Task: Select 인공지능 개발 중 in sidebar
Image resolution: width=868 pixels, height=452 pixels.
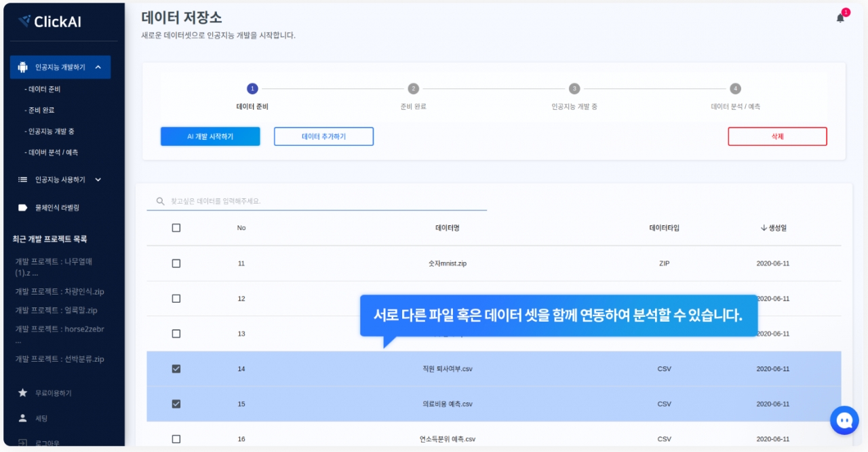Action: (x=49, y=131)
